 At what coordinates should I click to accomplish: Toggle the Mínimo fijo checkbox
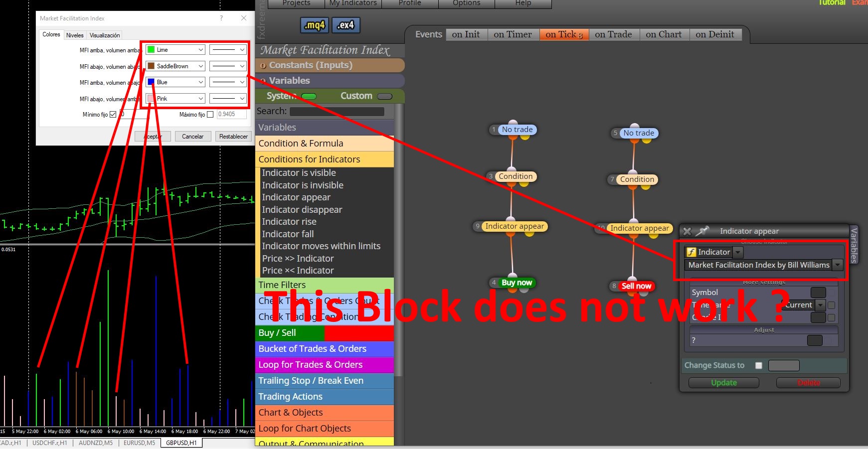click(113, 115)
